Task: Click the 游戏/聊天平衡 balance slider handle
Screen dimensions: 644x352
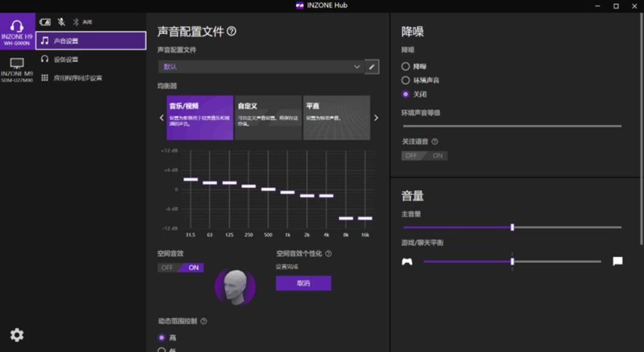Action: tap(512, 262)
